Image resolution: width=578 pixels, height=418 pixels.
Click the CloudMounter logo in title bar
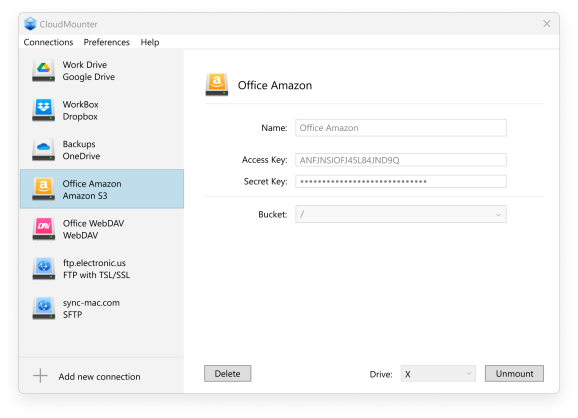[30, 24]
